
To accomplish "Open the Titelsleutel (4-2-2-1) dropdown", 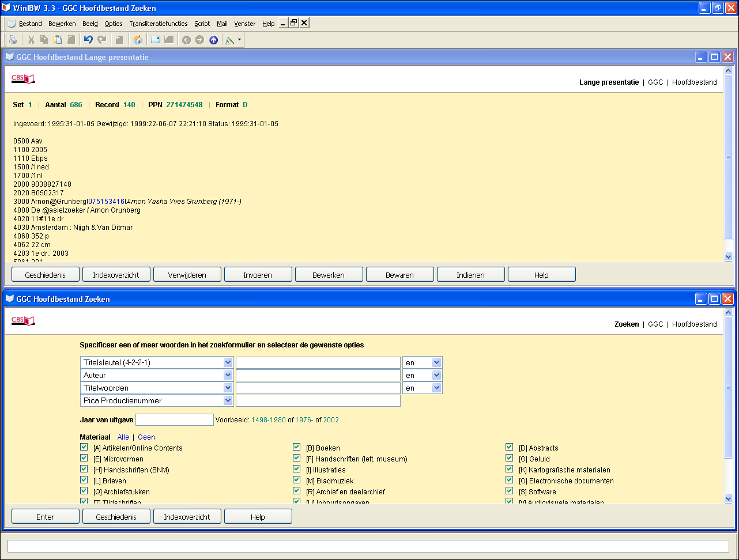I will (228, 362).
